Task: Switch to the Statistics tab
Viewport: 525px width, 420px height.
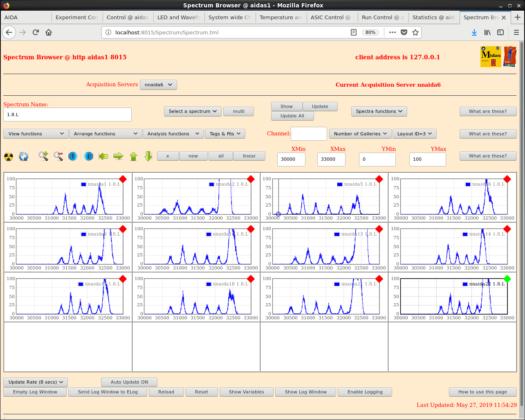Action: [434, 17]
